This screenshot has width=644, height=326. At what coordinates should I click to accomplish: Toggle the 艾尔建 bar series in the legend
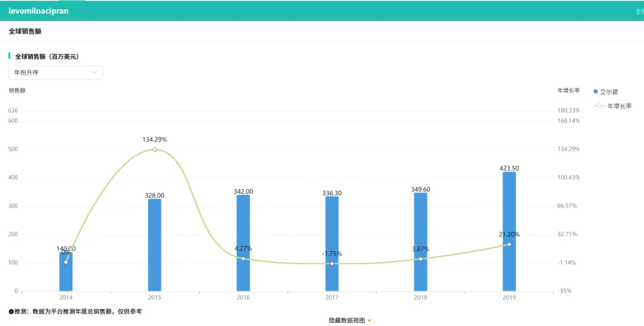pyautogui.click(x=605, y=92)
